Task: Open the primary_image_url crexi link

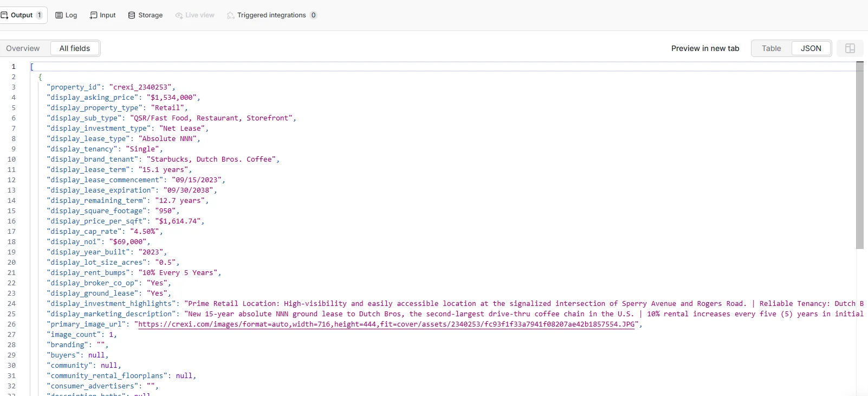Action: click(x=386, y=324)
